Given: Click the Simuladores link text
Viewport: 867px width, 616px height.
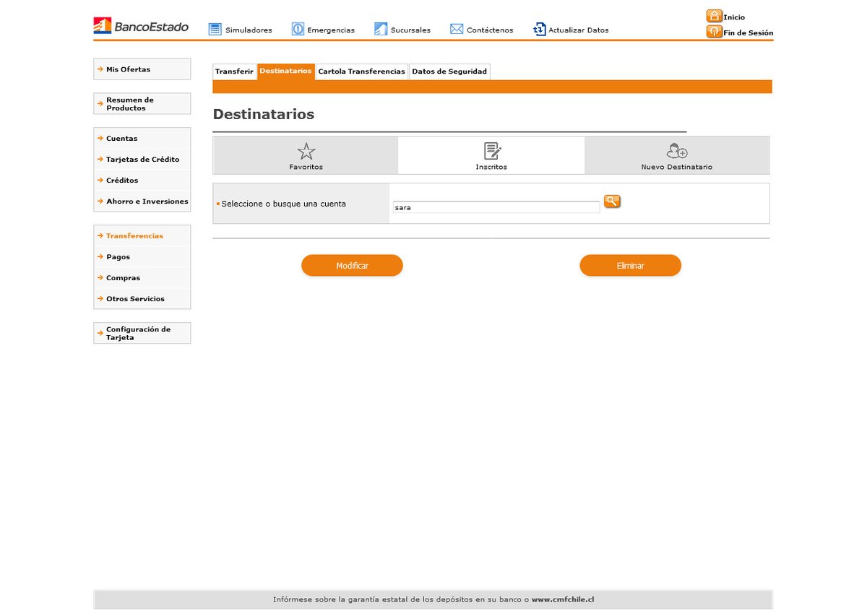Looking at the screenshot, I should tap(249, 30).
